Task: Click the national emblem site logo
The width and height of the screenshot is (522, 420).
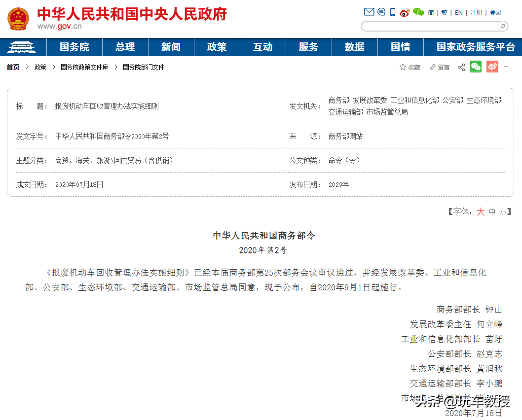Action: pos(17,18)
